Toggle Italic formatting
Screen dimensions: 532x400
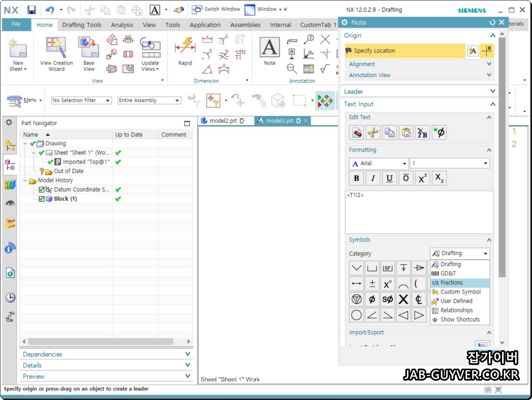pos(373,178)
